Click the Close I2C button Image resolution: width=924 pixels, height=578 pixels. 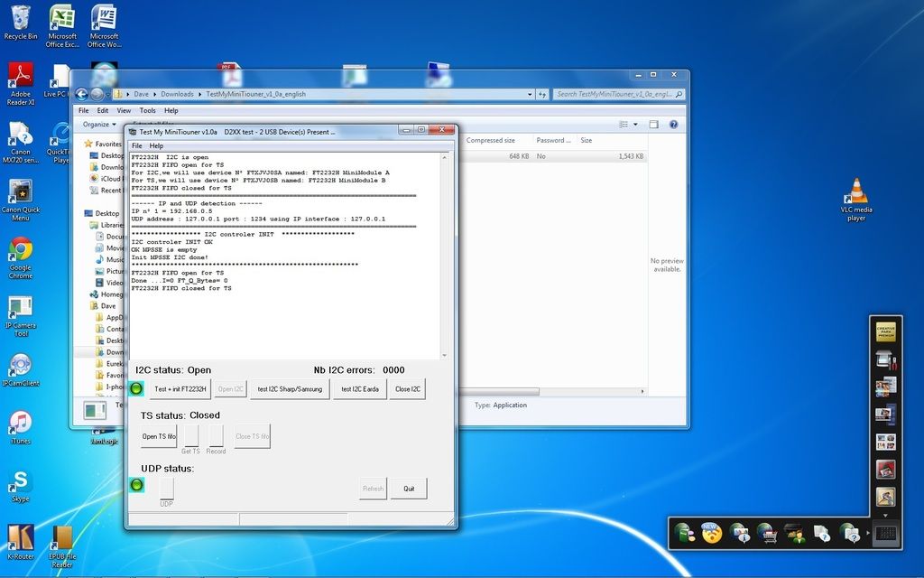408,389
